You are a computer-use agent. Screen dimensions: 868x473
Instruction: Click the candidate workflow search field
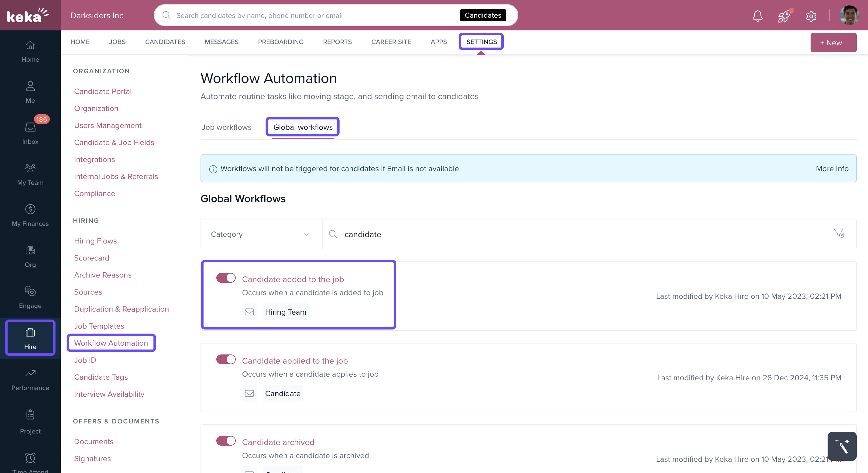pyautogui.click(x=573, y=234)
